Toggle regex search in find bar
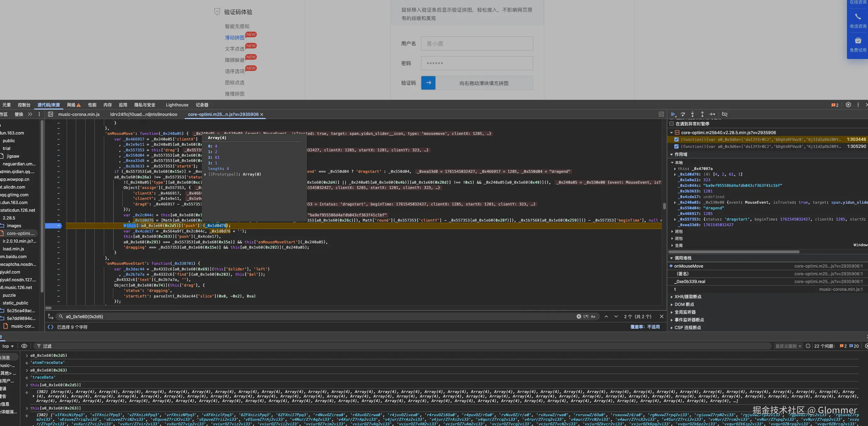The image size is (868, 426). tap(586, 316)
